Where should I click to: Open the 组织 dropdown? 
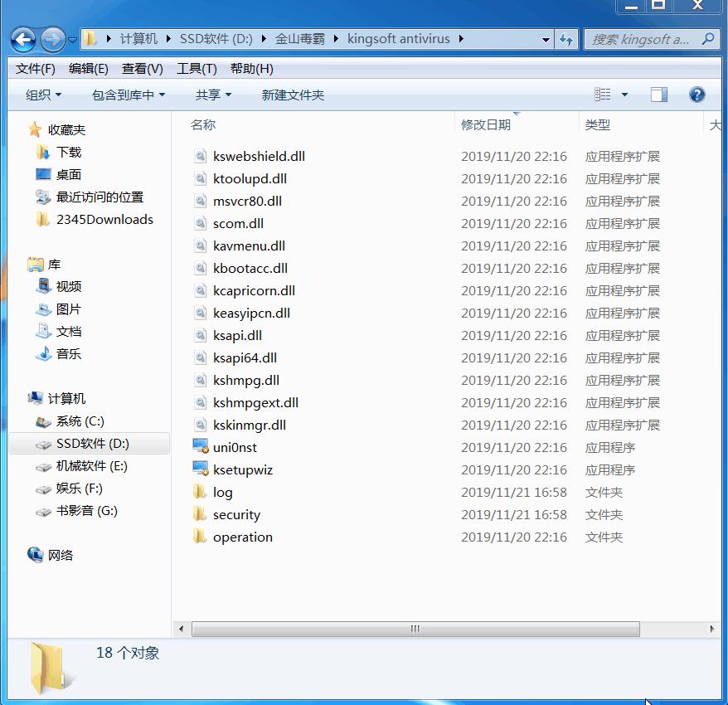44,95
